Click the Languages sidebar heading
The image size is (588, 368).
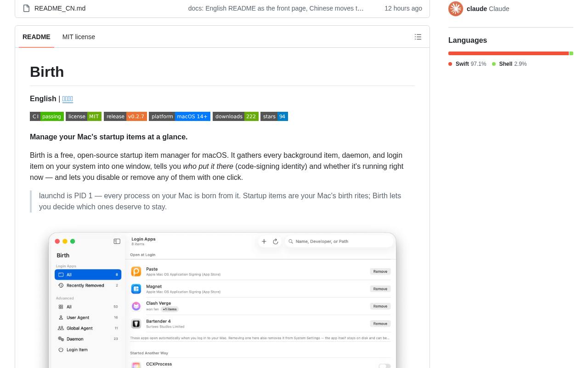[x=468, y=40]
